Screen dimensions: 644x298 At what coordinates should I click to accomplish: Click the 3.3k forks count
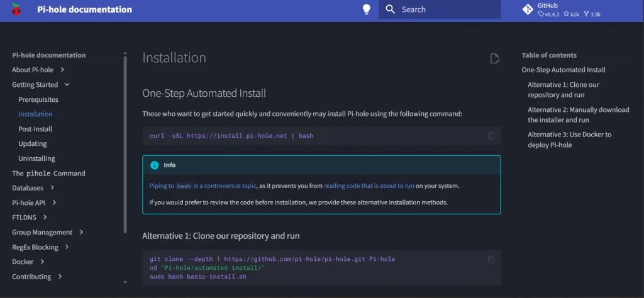592,14
